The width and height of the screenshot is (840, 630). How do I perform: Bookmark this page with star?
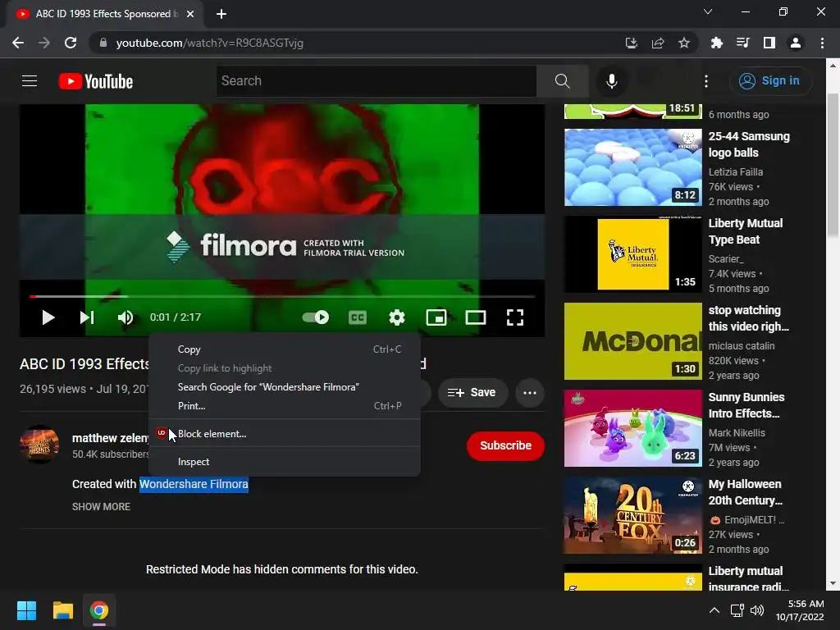[x=684, y=43]
